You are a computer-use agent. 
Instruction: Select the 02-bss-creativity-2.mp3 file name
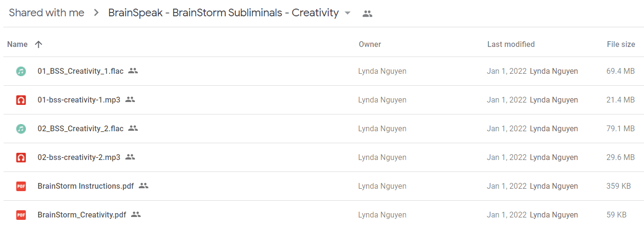tap(79, 157)
